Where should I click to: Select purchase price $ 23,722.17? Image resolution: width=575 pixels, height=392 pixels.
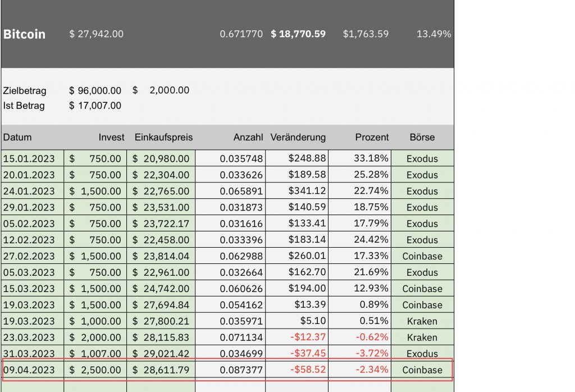(161, 224)
